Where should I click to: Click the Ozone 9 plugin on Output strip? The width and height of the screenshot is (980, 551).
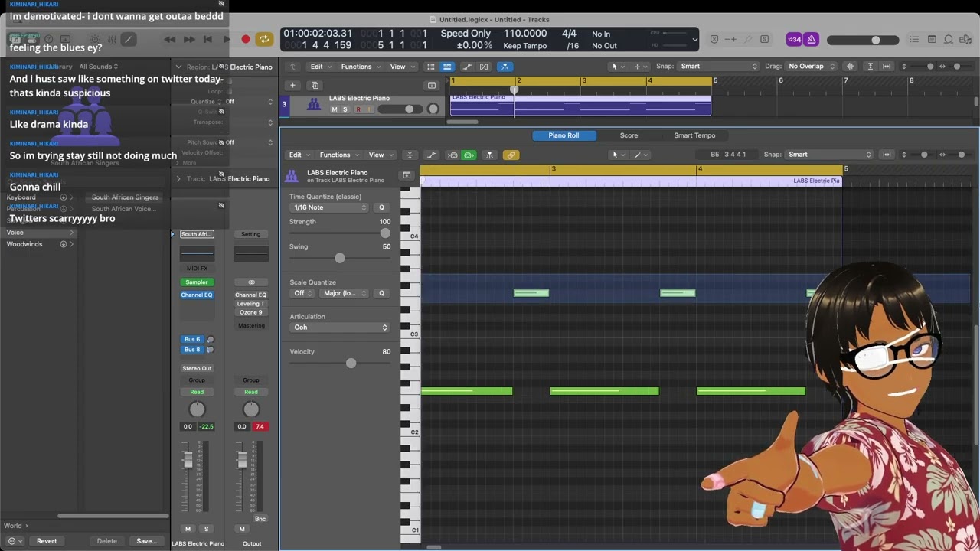250,312
